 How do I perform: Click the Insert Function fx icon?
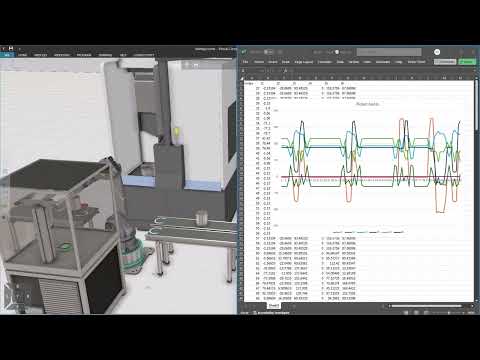pyautogui.click(x=285, y=71)
